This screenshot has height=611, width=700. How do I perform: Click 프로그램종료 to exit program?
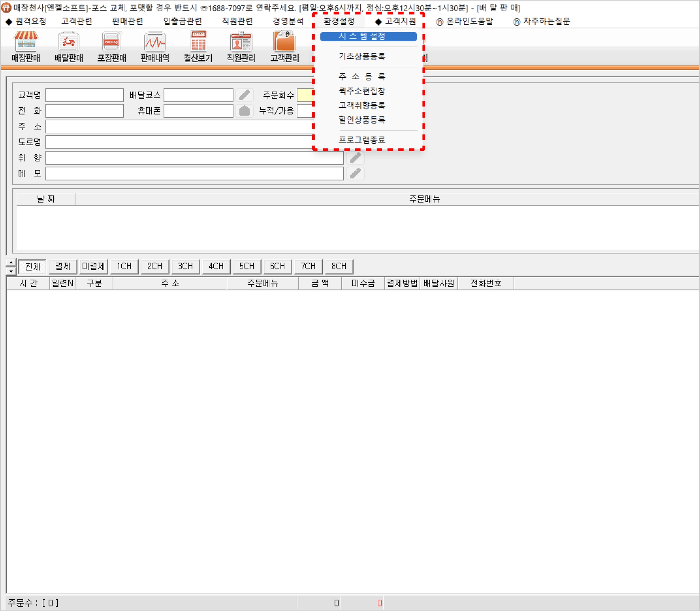pos(362,140)
